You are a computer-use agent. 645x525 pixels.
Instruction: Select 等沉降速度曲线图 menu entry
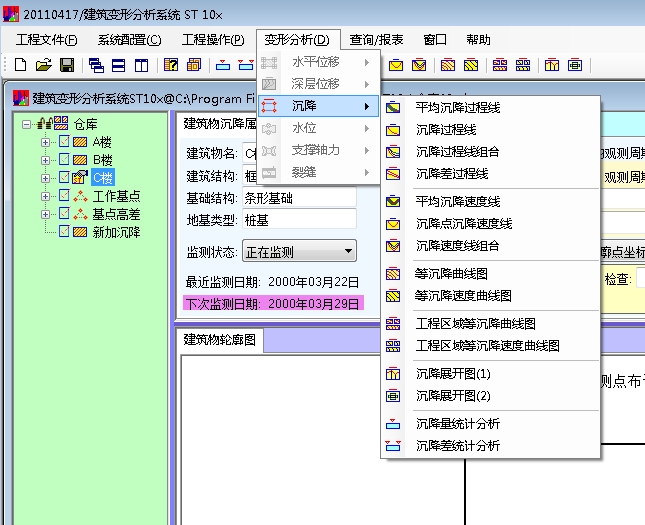point(490,296)
